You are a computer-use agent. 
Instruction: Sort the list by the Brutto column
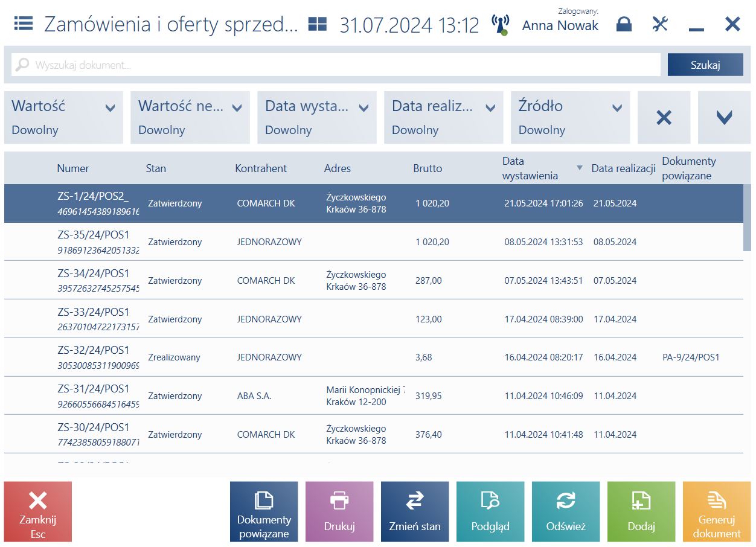click(x=428, y=168)
